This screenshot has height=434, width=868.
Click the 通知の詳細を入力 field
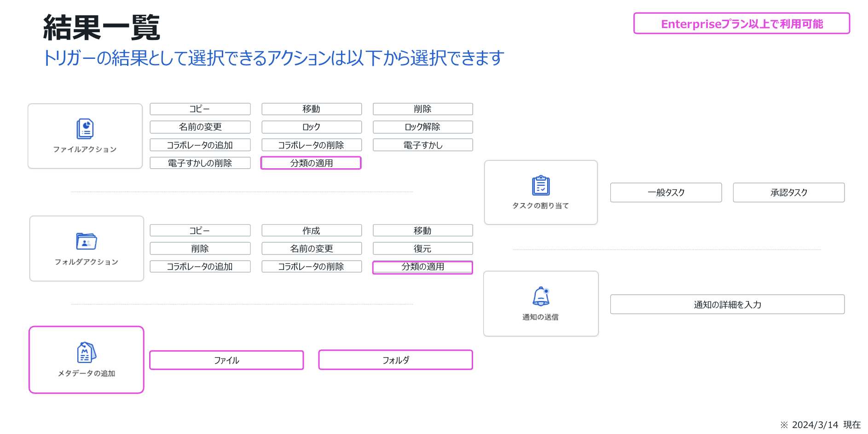[x=727, y=304]
